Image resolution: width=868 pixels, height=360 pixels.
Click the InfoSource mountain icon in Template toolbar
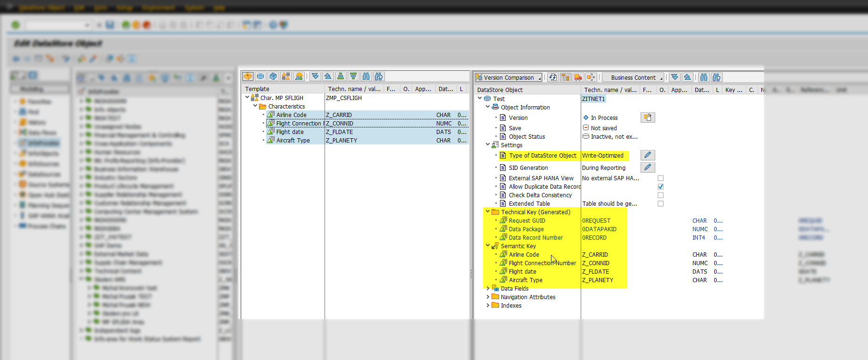[x=299, y=76]
